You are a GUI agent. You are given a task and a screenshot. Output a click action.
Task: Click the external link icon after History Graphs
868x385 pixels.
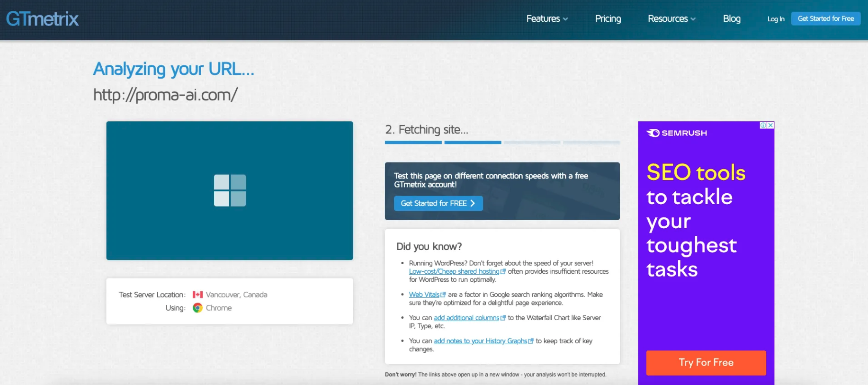point(531,341)
